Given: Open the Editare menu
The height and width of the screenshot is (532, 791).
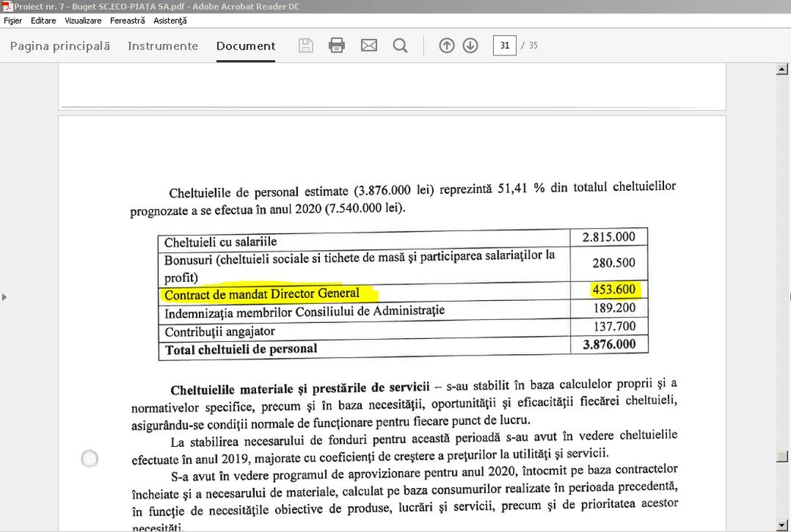Looking at the screenshot, I should 43,21.
